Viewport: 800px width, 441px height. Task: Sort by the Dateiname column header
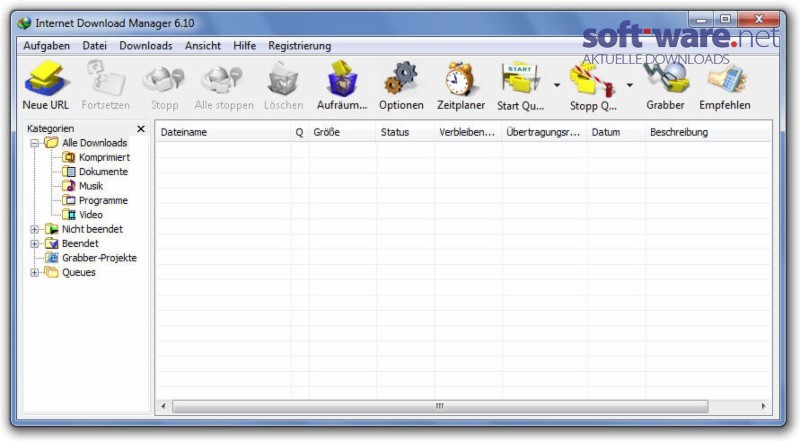[223, 132]
